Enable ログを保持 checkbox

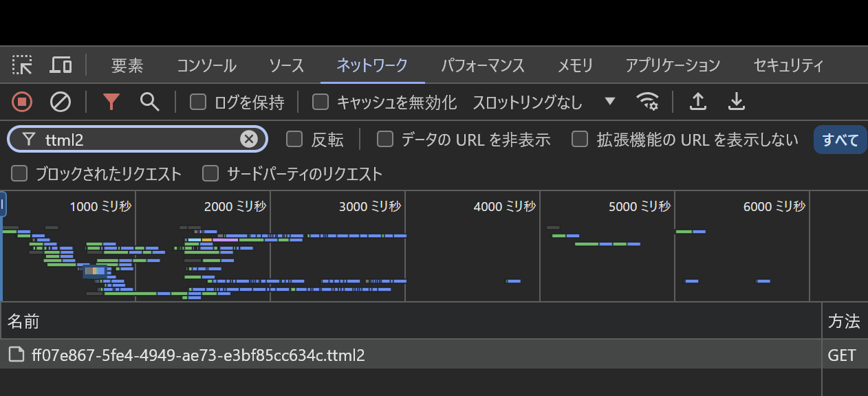point(198,102)
